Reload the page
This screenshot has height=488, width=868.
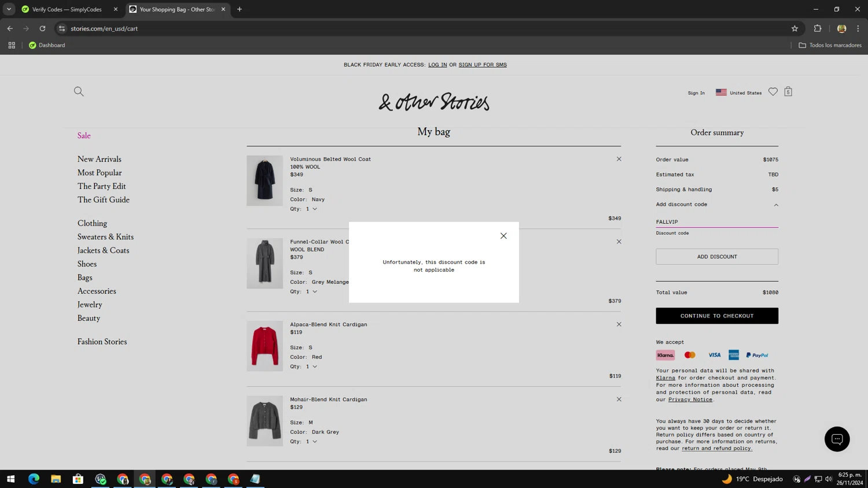(42, 28)
